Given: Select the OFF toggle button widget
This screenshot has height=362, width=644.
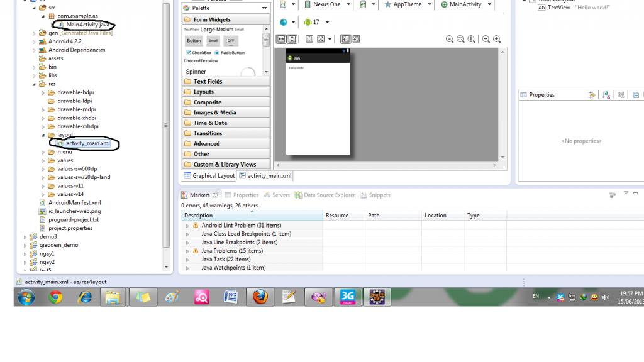Looking at the screenshot, I should point(231,41).
